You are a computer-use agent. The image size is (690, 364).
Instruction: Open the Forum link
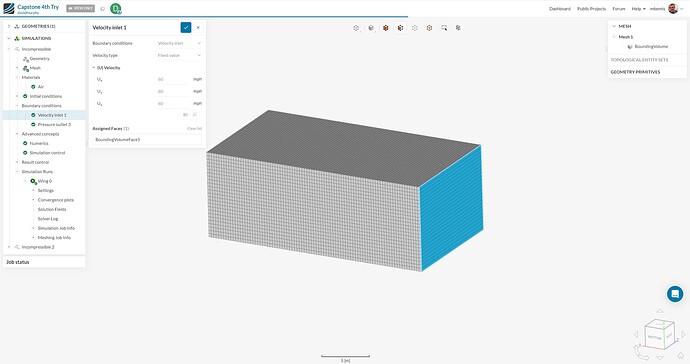[619, 9]
